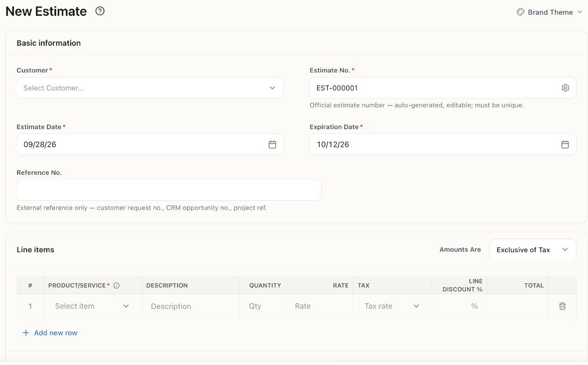Click the # column header
The height and width of the screenshot is (365, 588).
[30, 285]
